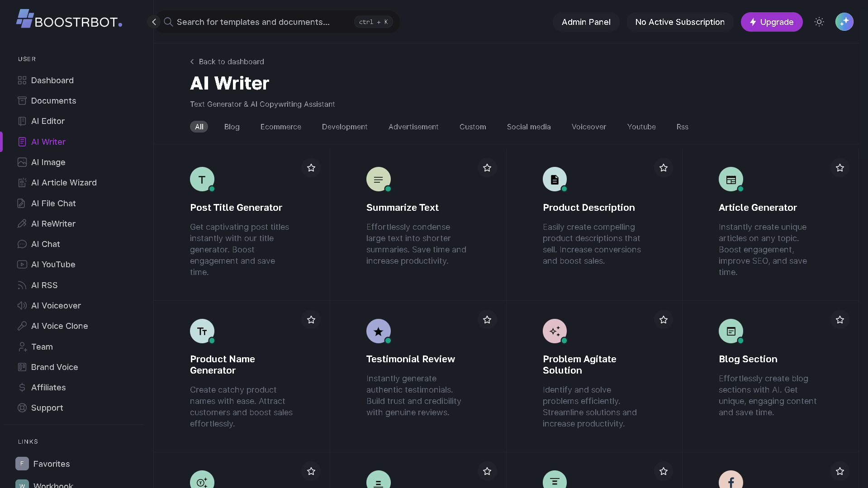Show Rss templates
The height and width of the screenshot is (488, 868).
coord(683,127)
